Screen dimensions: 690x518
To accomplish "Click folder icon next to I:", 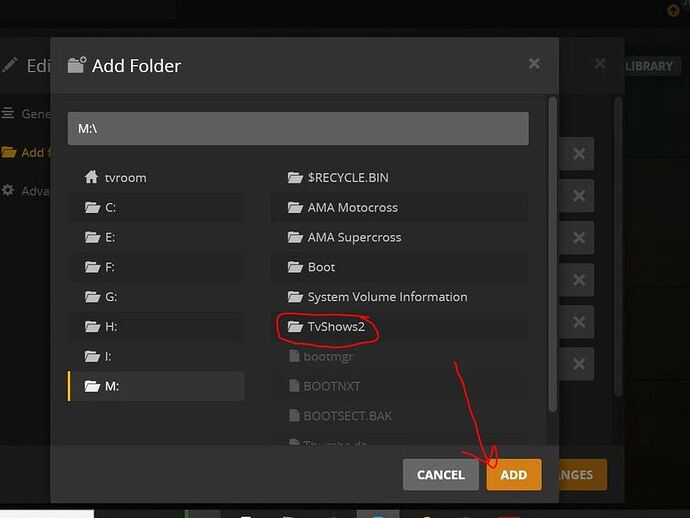I will [x=92, y=356].
